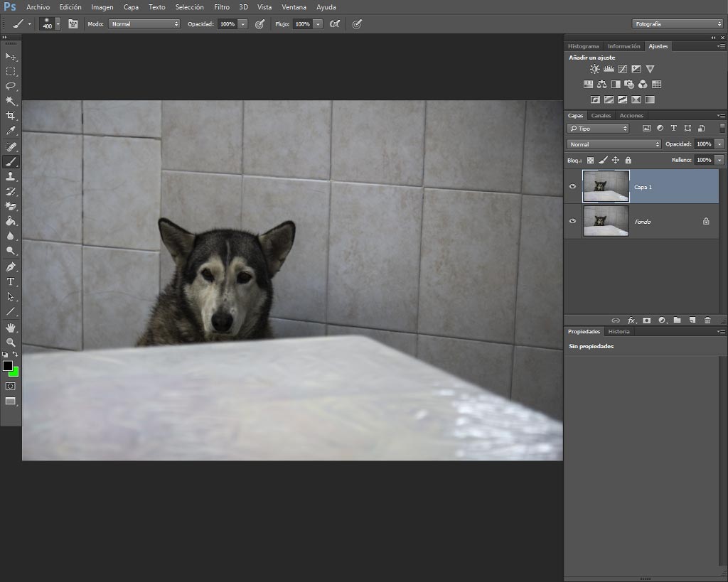Select the Horizontal Type tool
Screen dimensions: 728x582
tap(10, 281)
